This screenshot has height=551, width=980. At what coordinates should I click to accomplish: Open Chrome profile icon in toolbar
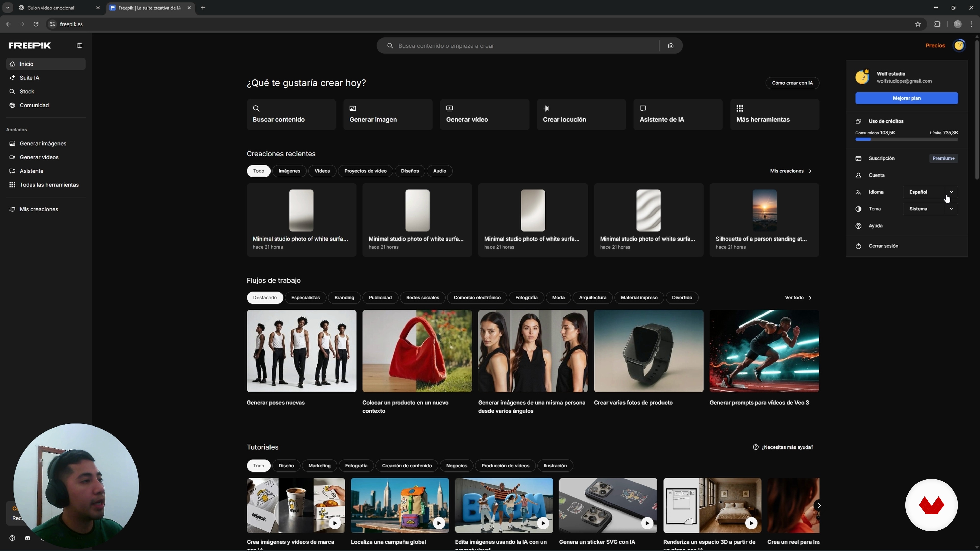click(958, 24)
